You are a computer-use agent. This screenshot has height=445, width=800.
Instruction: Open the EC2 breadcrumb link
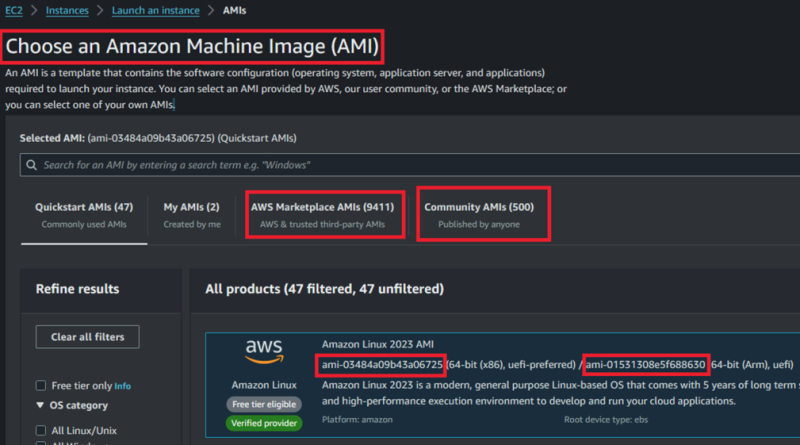[x=14, y=10]
